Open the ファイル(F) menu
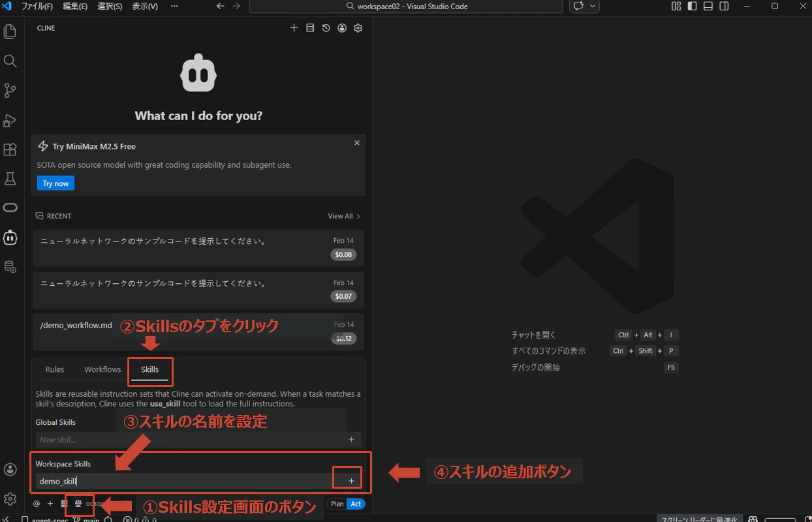The width and height of the screenshot is (812, 522). point(37,6)
